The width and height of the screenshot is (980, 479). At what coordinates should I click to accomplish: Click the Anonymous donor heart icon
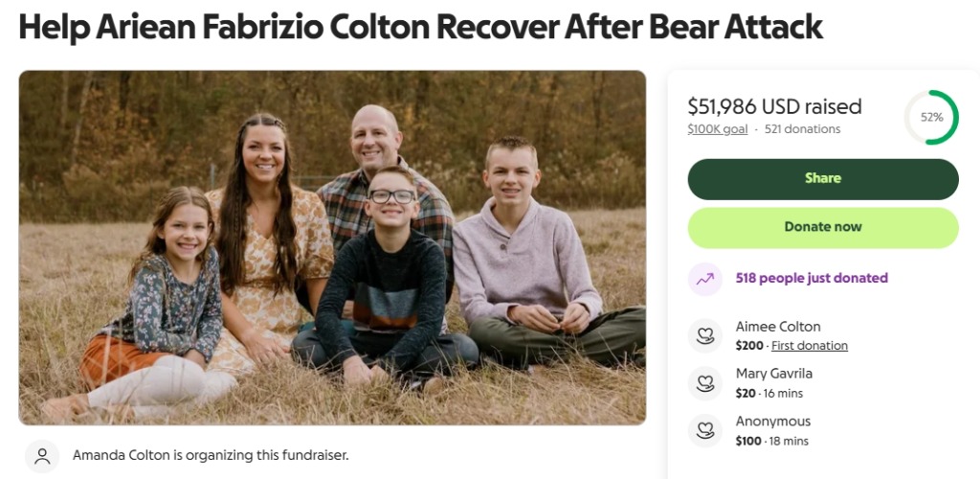pyautogui.click(x=705, y=431)
